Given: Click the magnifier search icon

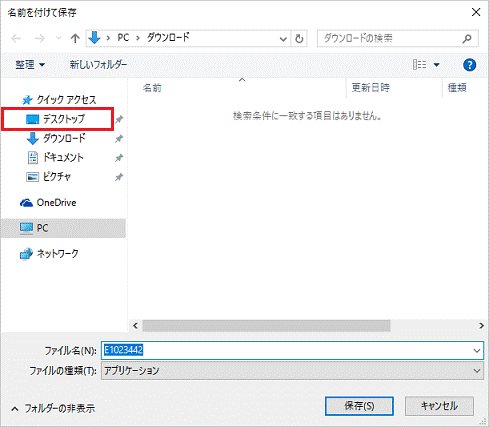Looking at the screenshot, I should pyautogui.click(x=467, y=39).
